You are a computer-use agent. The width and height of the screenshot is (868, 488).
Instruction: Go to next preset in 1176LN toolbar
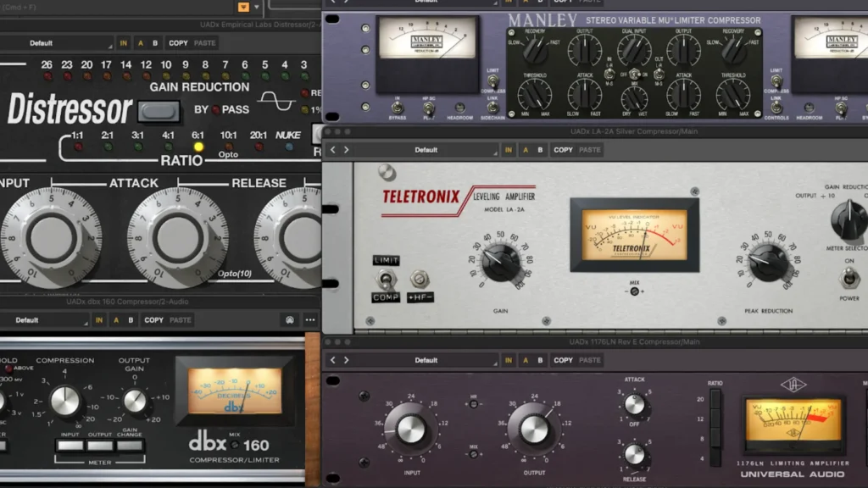[x=347, y=360]
